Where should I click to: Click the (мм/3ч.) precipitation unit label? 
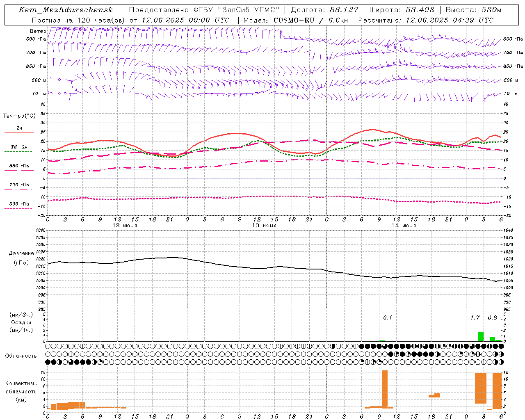pyautogui.click(x=21, y=315)
